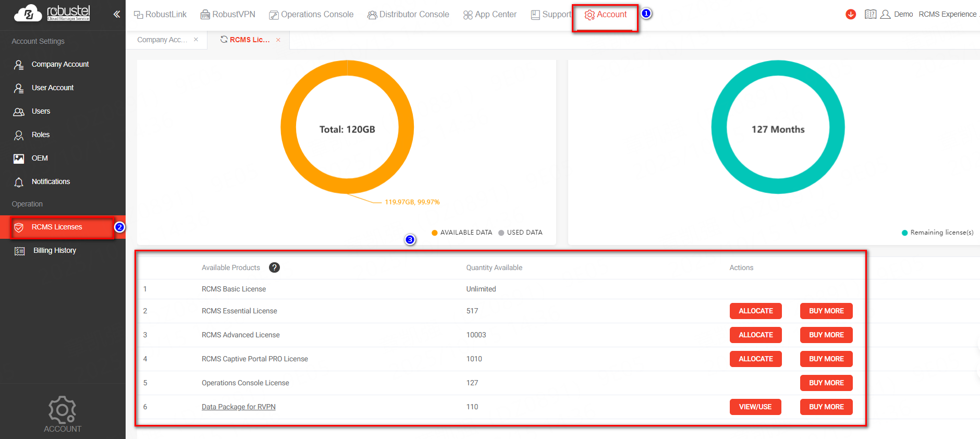This screenshot has width=980, height=439.
Task: Close the Company Acc... tab
Action: (x=196, y=40)
